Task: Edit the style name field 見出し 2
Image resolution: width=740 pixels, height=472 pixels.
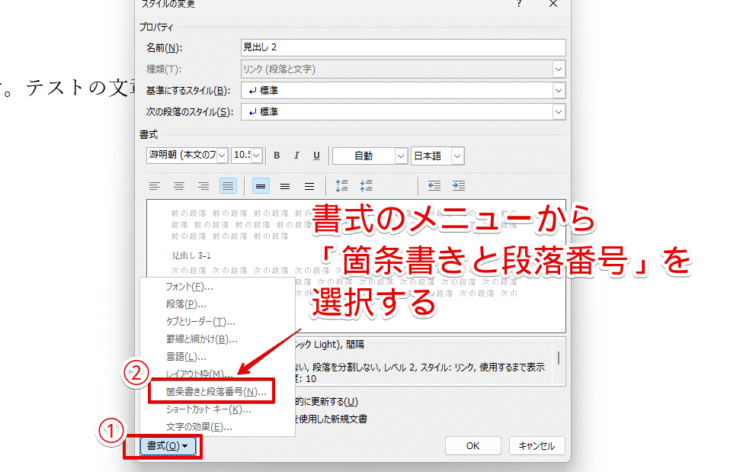Action: (x=403, y=47)
